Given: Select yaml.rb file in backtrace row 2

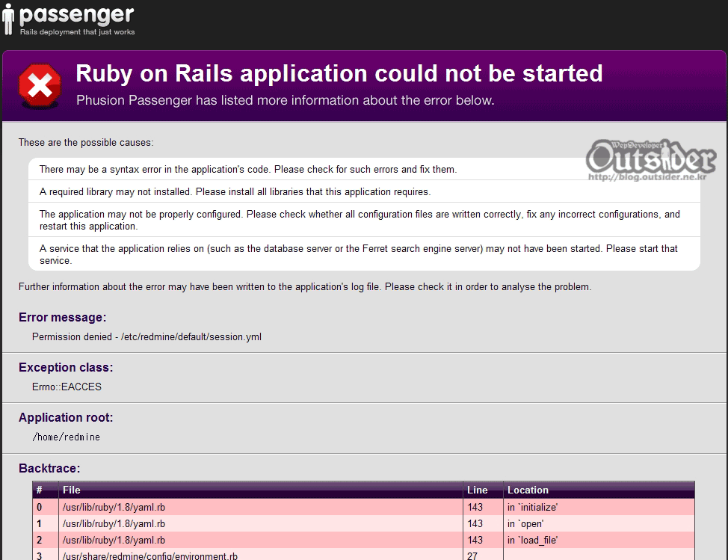Looking at the screenshot, I should click(114, 540).
